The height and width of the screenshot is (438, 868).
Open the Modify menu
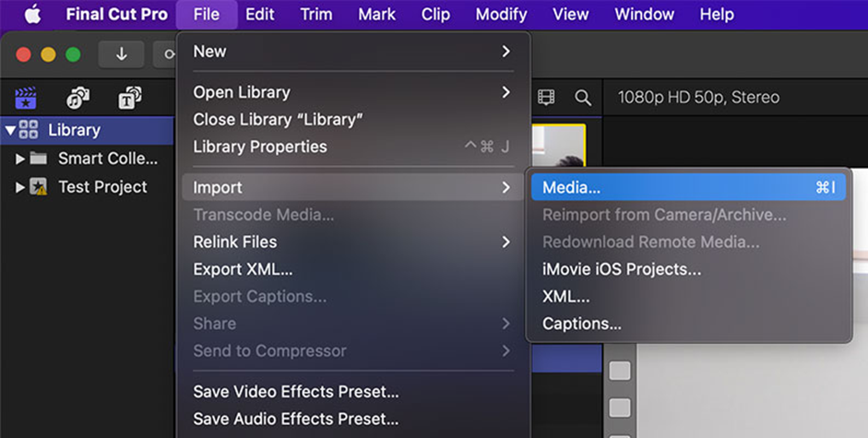click(x=501, y=15)
